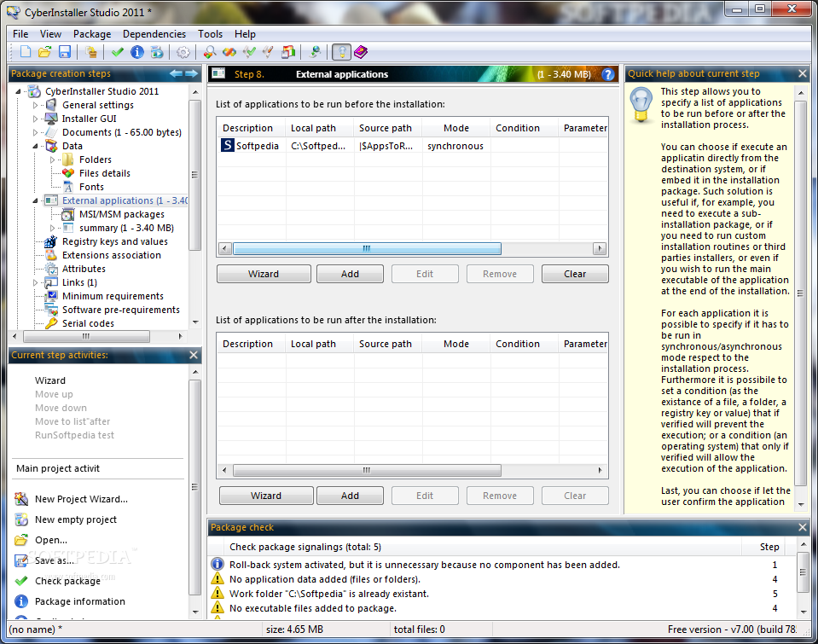Open the Package menu
Screen dimensions: 818x644
pos(92,34)
